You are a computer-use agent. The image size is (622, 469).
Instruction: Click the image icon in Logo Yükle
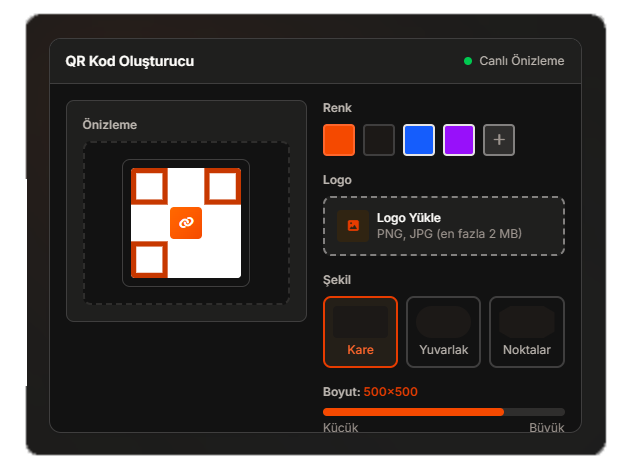pos(353,226)
